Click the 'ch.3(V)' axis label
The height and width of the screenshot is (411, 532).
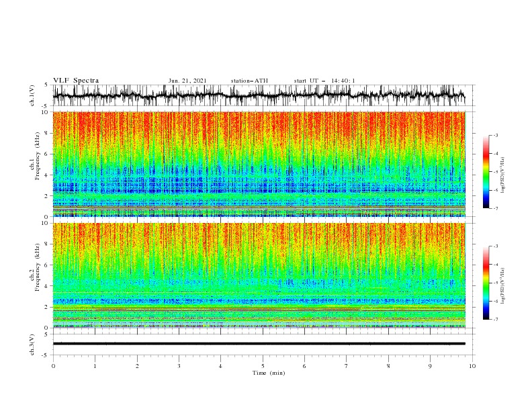pos(32,345)
